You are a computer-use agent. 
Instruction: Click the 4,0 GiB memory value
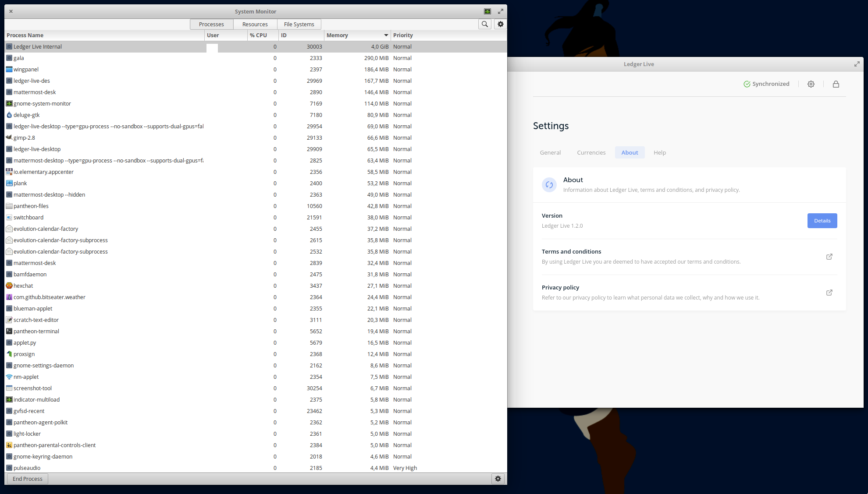[x=380, y=46]
